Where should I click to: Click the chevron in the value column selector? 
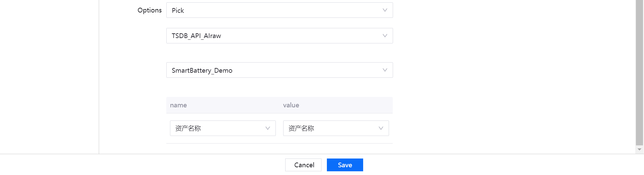[x=381, y=128]
